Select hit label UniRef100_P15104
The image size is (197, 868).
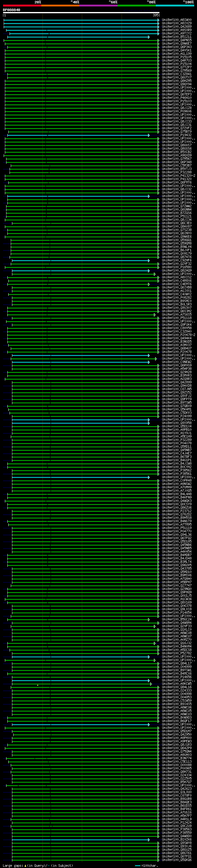pyautogui.click(x=177, y=64)
